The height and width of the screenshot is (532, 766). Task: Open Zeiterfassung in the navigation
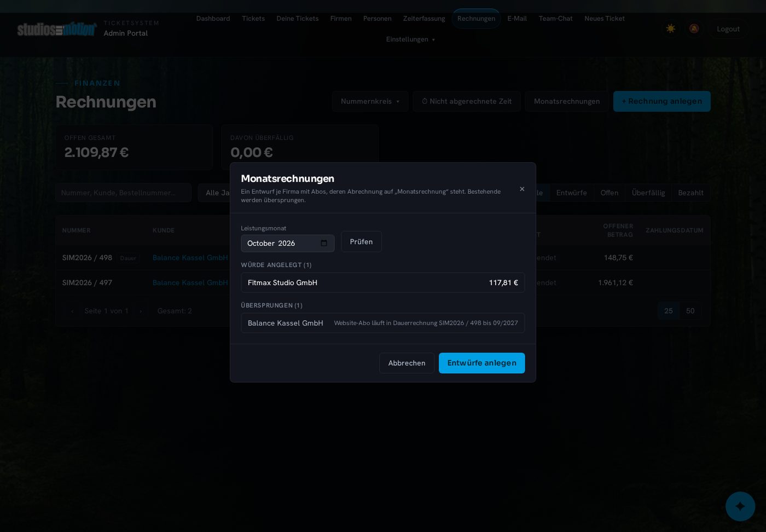424,19
